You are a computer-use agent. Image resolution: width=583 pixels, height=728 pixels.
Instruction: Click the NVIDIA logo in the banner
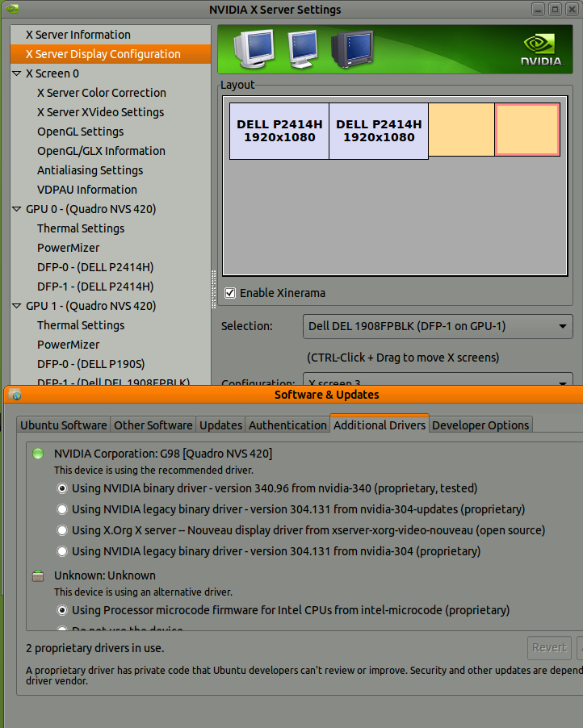(x=541, y=50)
